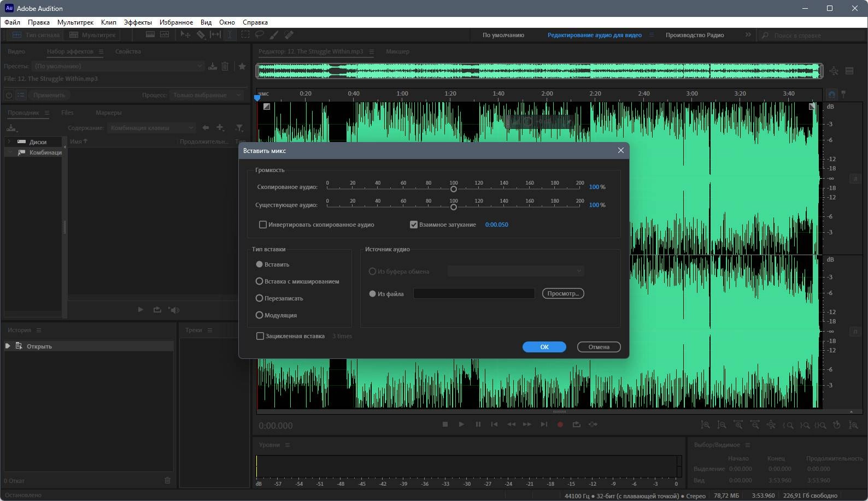Select Вставка с микшированием radio option

tap(260, 281)
